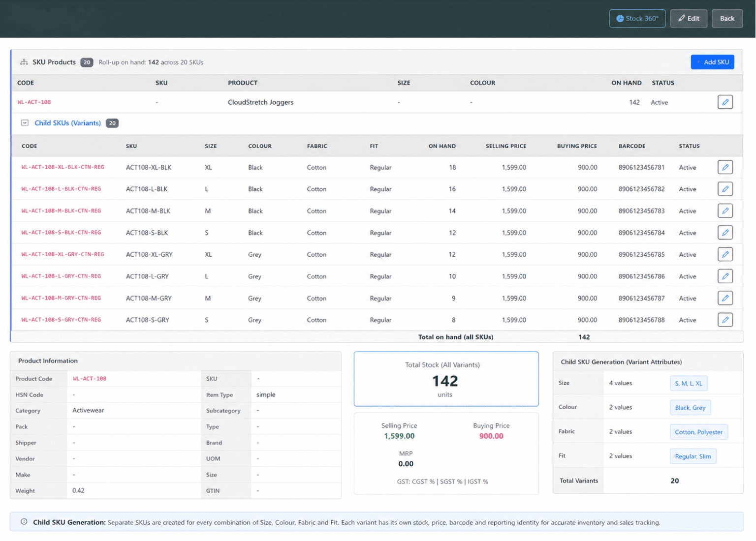This screenshot has width=756, height=541.
Task: Select product name CloudStretch Joggers
Action: (260, 102)
